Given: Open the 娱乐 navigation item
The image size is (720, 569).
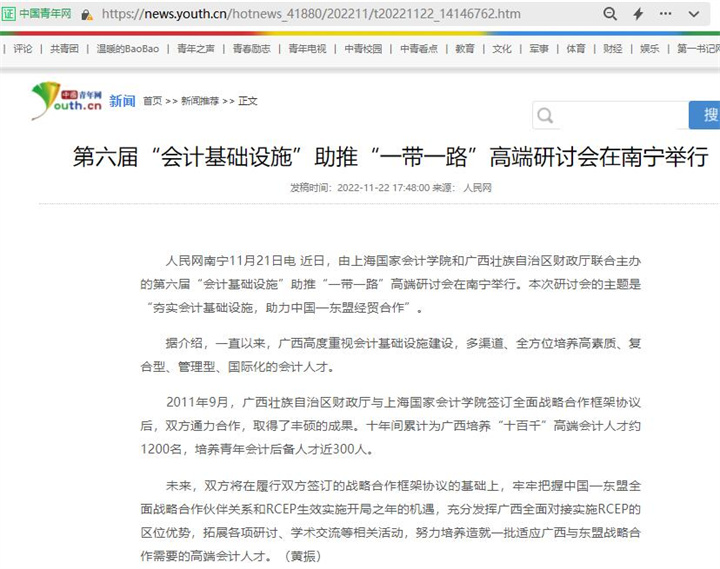Looking at the screenshot, I should pos(650,48).
